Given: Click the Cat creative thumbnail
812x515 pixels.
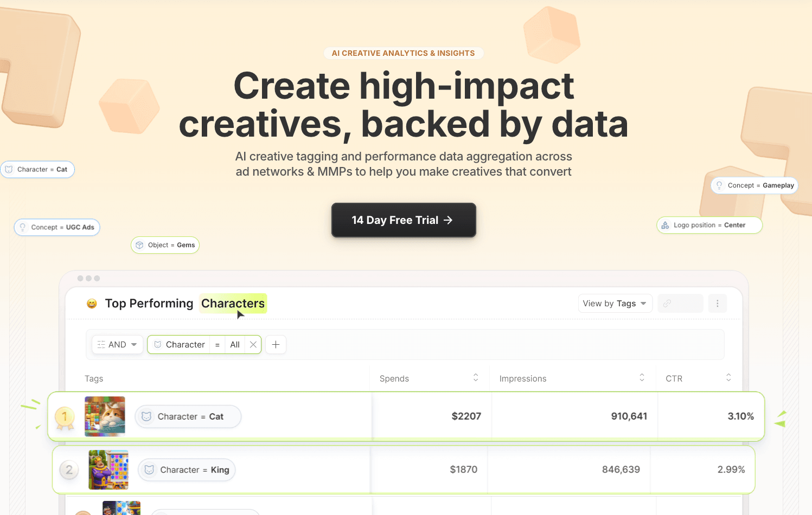Looking at the screenshot, I should pos(105,416).
